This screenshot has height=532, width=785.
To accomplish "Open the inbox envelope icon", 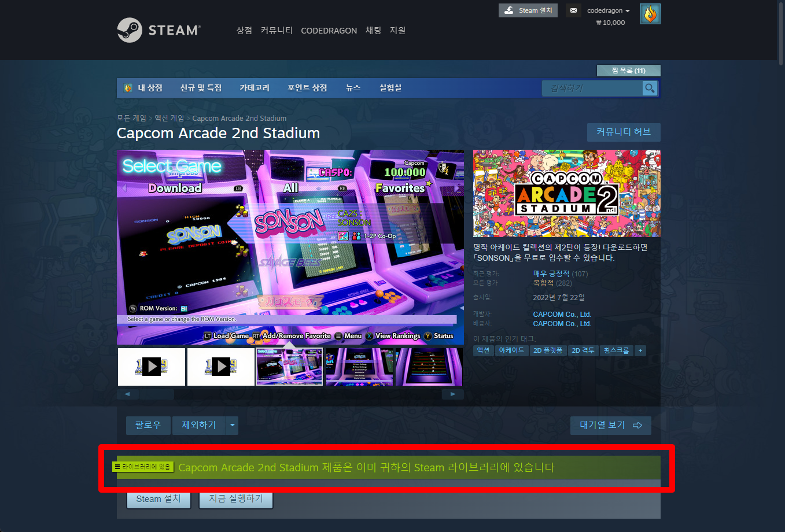I will pyautogui.click(x=573, y=10).
